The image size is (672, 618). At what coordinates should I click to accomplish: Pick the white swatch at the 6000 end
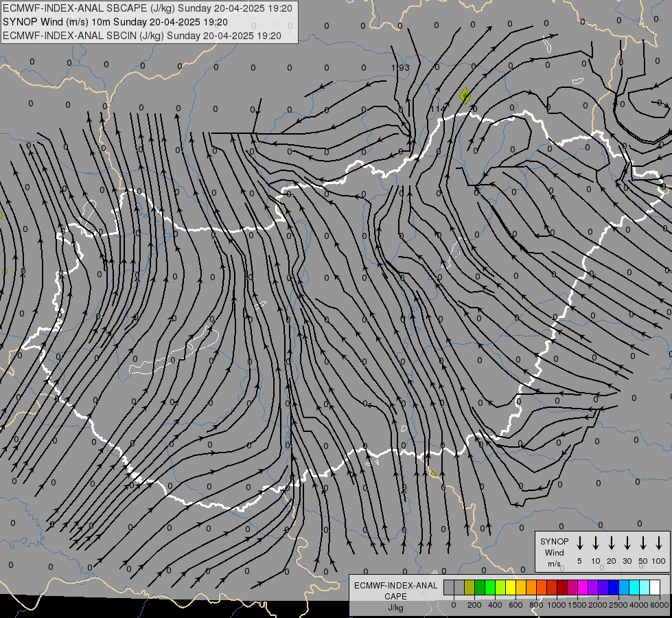click(654, 587)
